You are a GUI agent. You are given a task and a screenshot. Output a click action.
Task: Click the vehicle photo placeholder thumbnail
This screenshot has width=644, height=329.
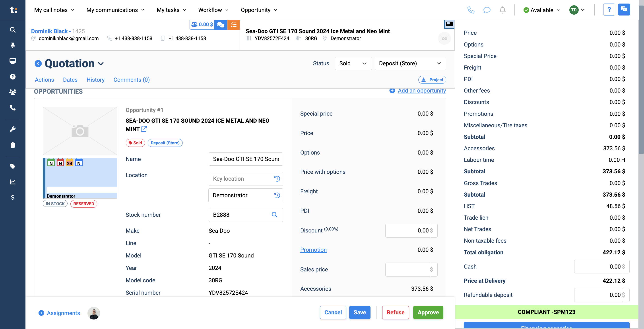coord(80,131)
